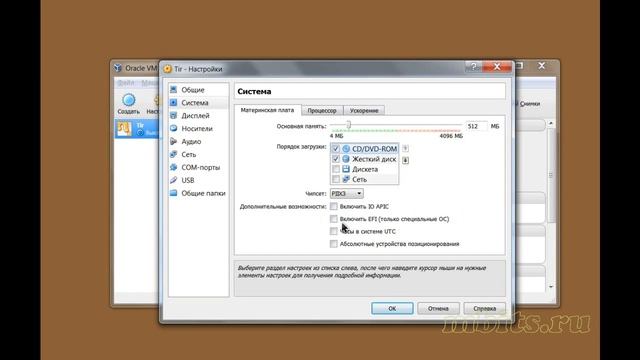
Task: Move boot item down with arrow button
Action: point(405,160)
